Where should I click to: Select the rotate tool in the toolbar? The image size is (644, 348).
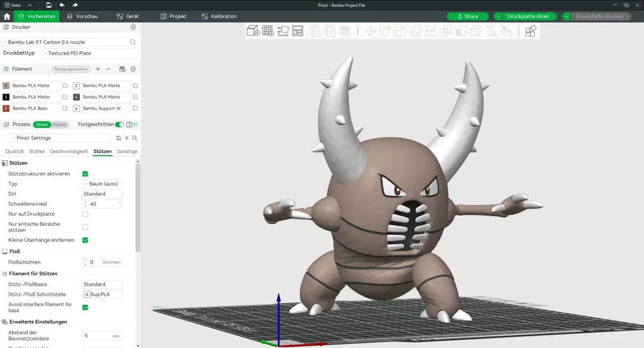tap(385, 31)
